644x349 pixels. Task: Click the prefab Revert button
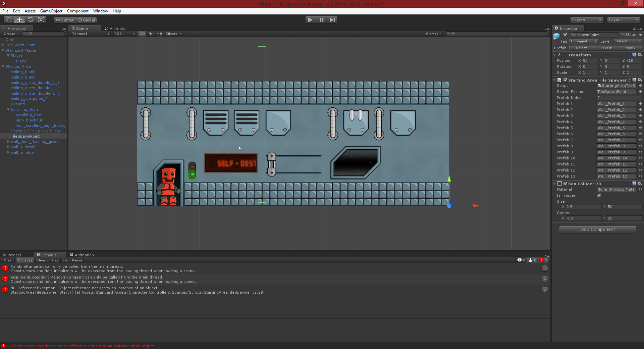(x=606, y=48)
